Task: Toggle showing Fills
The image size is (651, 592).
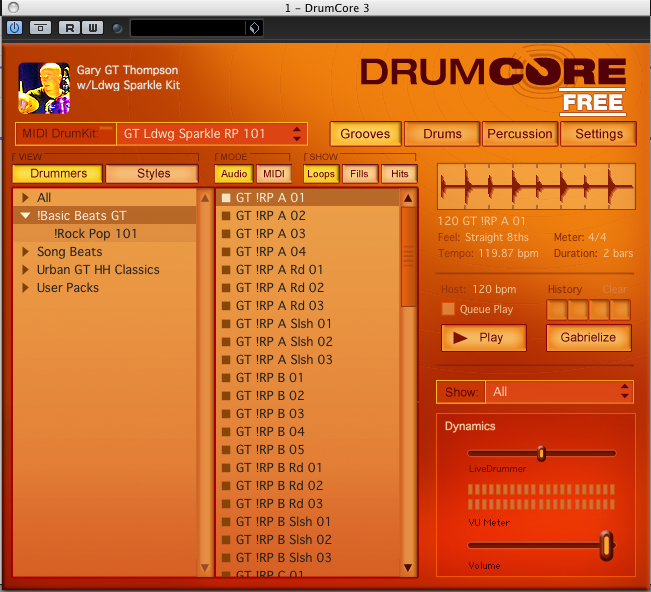Action: pyautogui.click(x=360, y=174)
